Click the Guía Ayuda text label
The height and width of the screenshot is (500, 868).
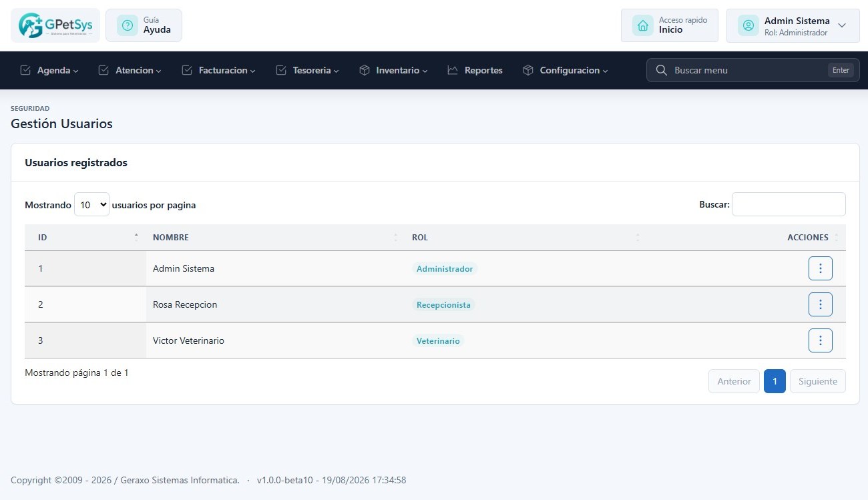point(157,25)
